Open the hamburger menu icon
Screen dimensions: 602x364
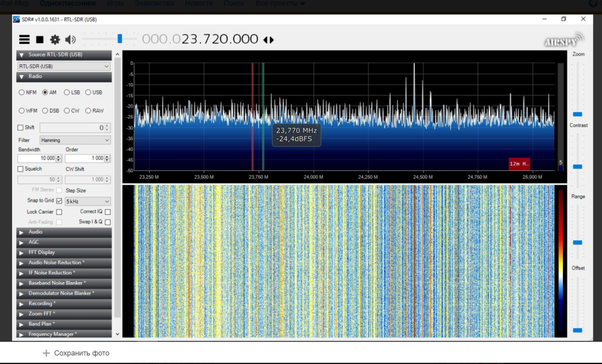(x=24, y=40)
